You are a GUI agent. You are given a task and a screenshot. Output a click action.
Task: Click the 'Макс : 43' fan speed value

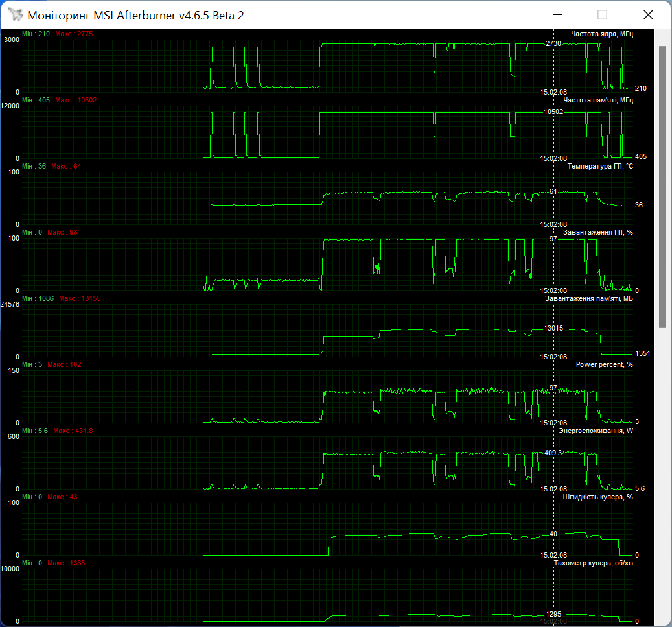click(62, 497)
